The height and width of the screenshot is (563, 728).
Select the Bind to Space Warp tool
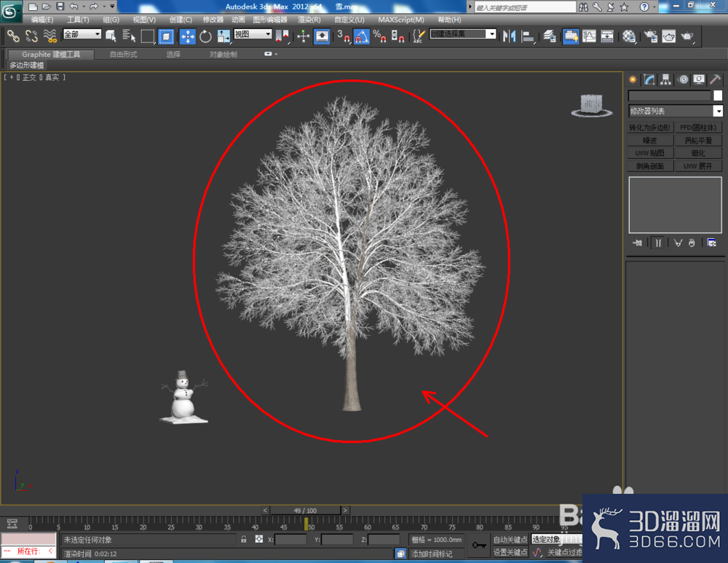(50, 36)
